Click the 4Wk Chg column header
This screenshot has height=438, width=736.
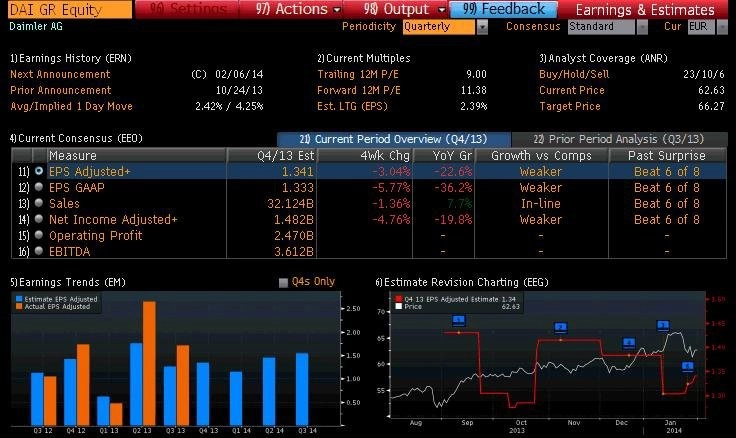pyautogui.click(x=365, y=155)
